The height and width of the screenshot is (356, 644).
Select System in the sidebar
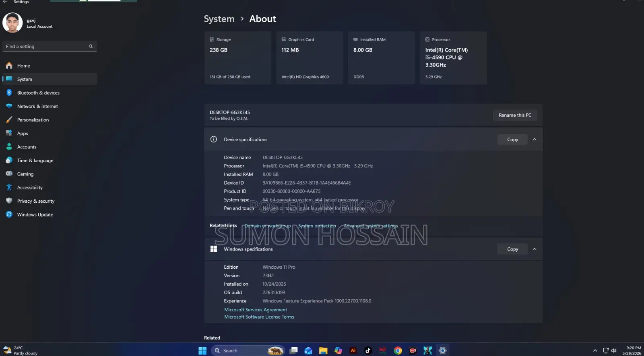pyautogui.click(x=50, y=79)
